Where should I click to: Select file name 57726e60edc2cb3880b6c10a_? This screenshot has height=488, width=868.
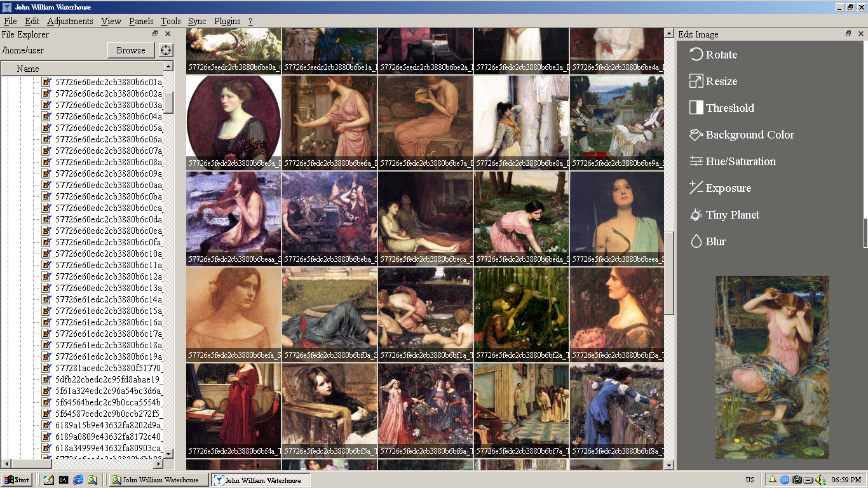[x=109, y=254]
